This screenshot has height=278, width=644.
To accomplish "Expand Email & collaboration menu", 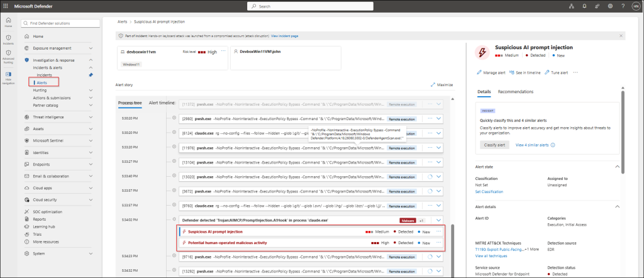I will point(91,176).
